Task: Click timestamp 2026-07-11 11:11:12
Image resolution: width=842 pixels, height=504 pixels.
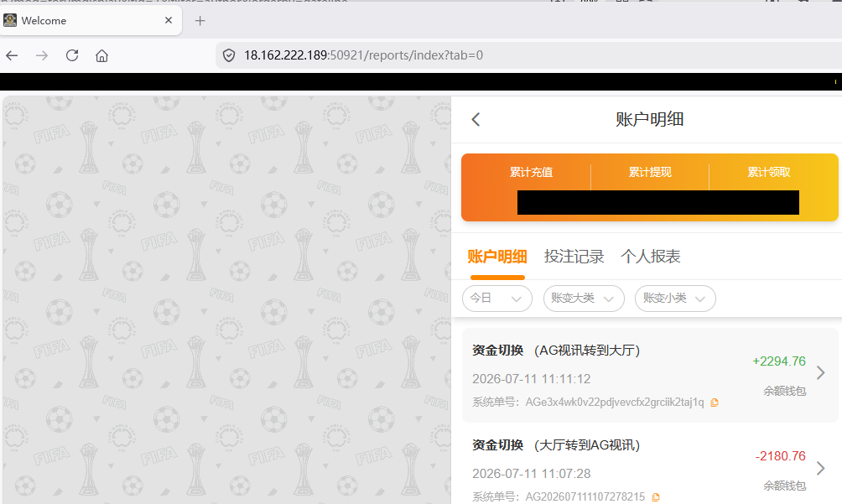Action: [531, 379]
